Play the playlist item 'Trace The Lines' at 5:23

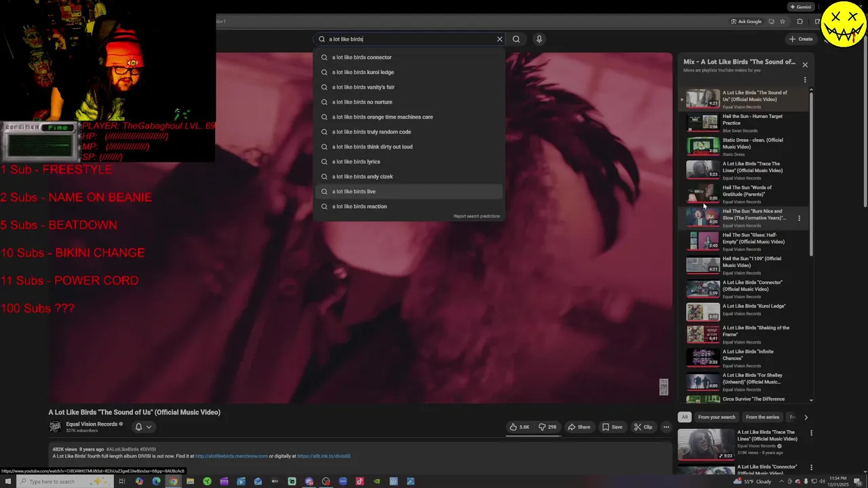click(743, 170)
